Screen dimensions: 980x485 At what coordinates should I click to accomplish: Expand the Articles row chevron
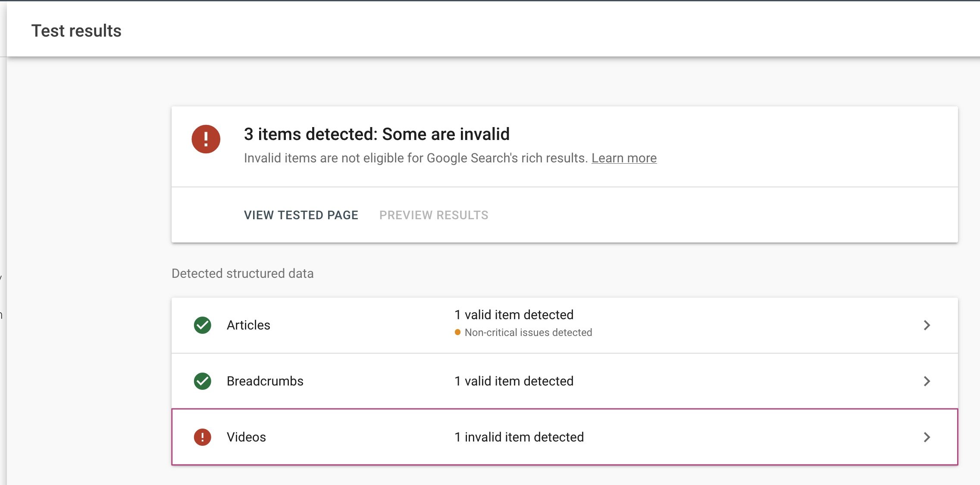pos(927,325)
